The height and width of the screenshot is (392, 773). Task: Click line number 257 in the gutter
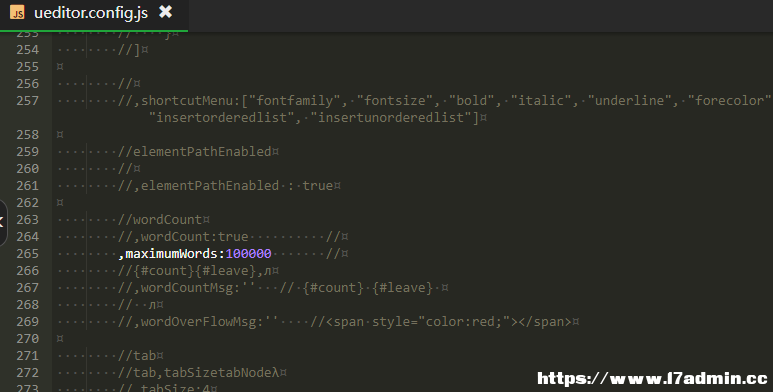pyautogui.click(x=28, y=101)
